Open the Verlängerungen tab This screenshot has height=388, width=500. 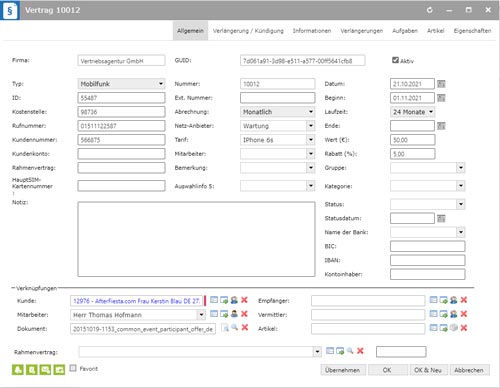362,31
